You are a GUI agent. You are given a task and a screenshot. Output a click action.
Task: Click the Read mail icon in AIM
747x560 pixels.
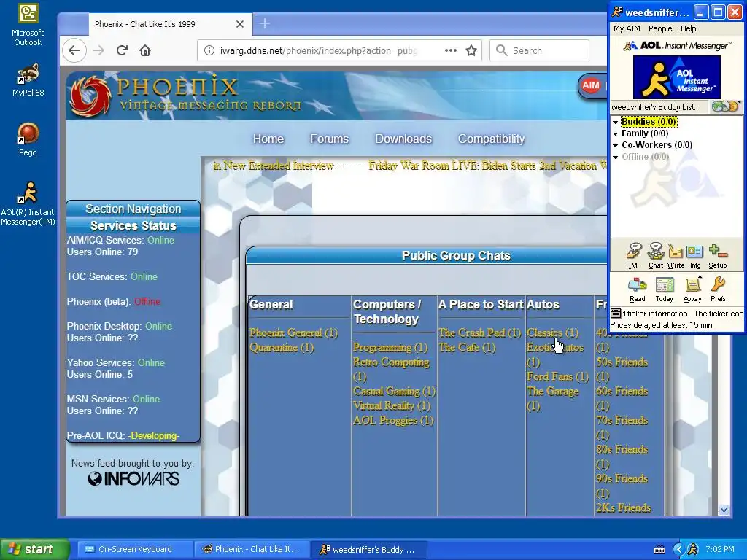coord(637,289)
